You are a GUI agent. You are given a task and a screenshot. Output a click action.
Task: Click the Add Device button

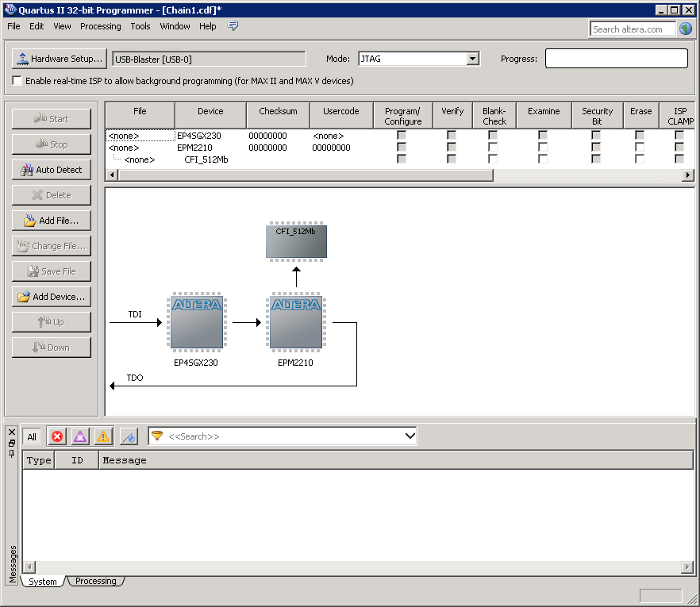point(52,297)
